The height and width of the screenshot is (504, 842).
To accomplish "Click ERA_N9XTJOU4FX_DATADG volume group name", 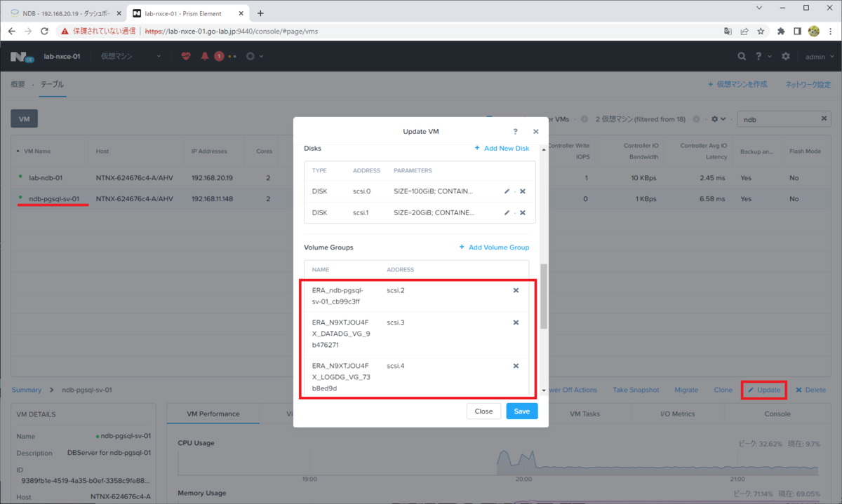I will pos(342,334).
